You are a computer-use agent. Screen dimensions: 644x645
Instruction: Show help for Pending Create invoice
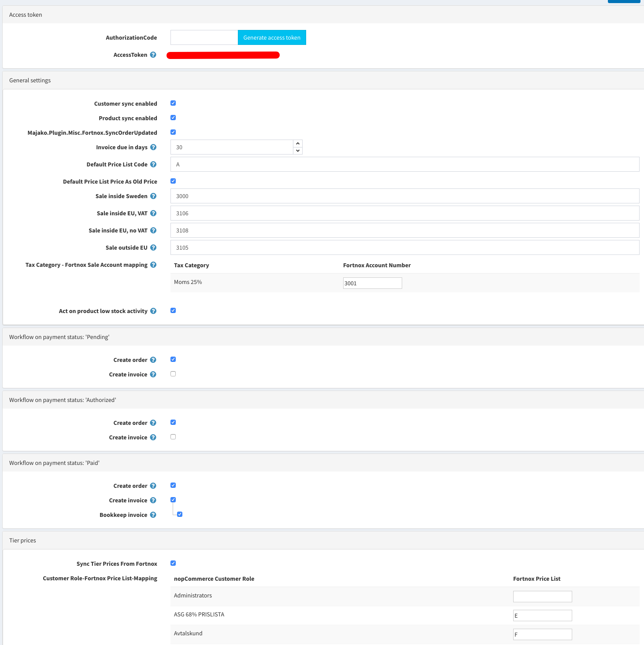click(153, 374)
